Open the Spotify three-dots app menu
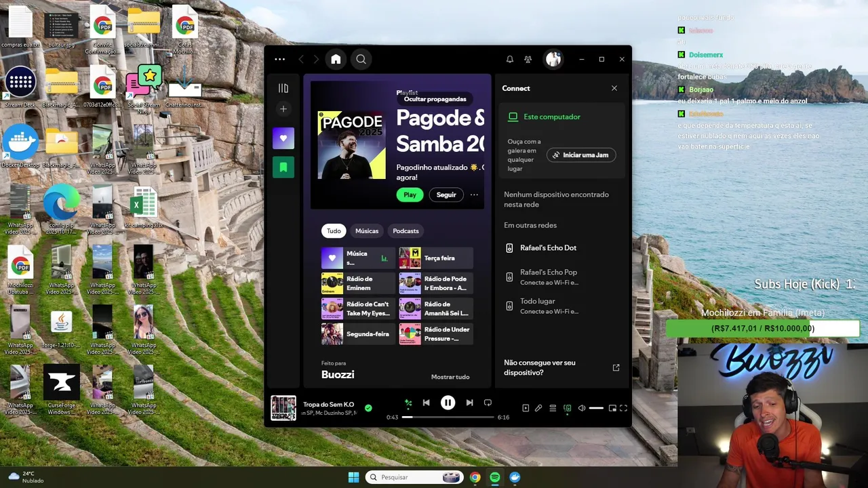 tap(279, 60)
